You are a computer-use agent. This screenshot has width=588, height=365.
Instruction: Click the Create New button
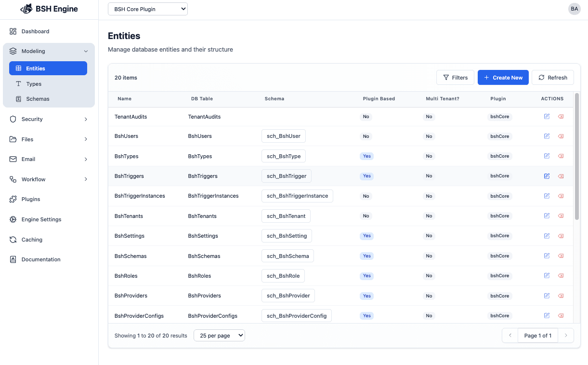[503, 78]
